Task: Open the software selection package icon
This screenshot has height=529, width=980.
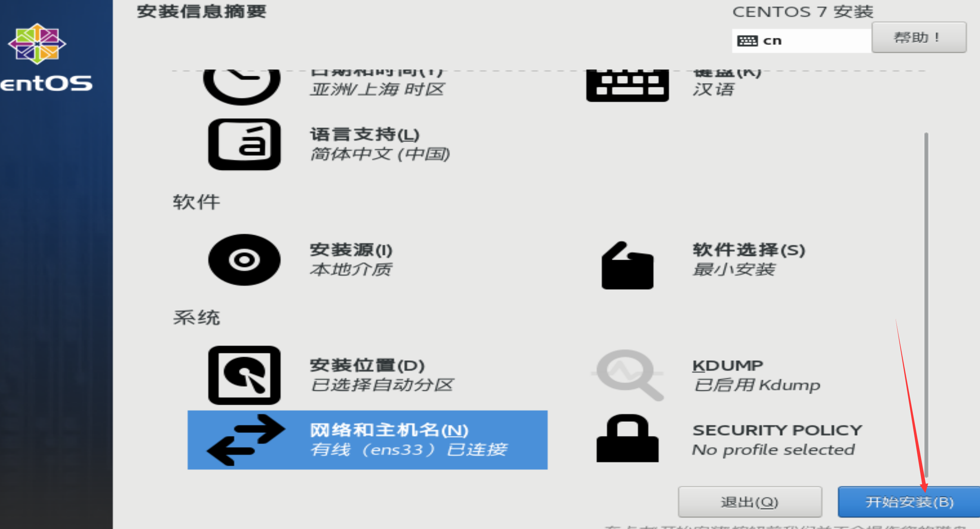Action: (x=627, y=265)
